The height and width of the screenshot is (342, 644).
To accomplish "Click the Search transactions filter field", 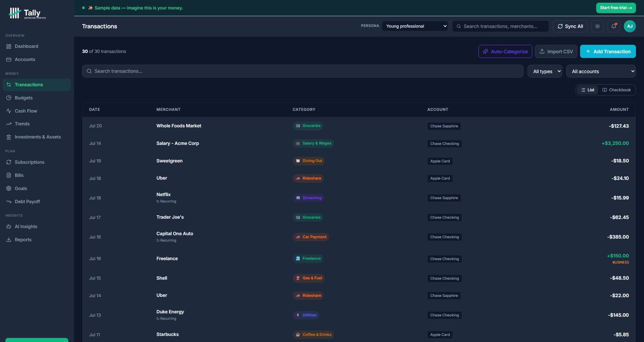I will [302, 71].
